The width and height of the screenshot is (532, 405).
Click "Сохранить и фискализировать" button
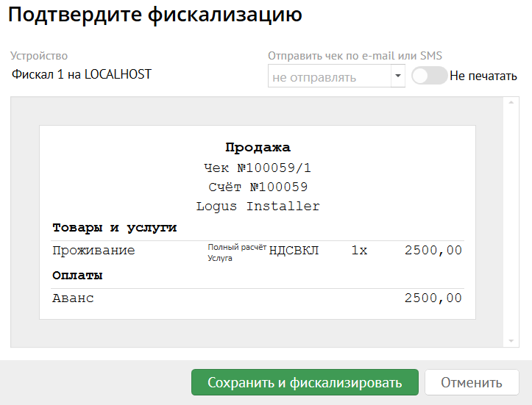pos(305,382)
